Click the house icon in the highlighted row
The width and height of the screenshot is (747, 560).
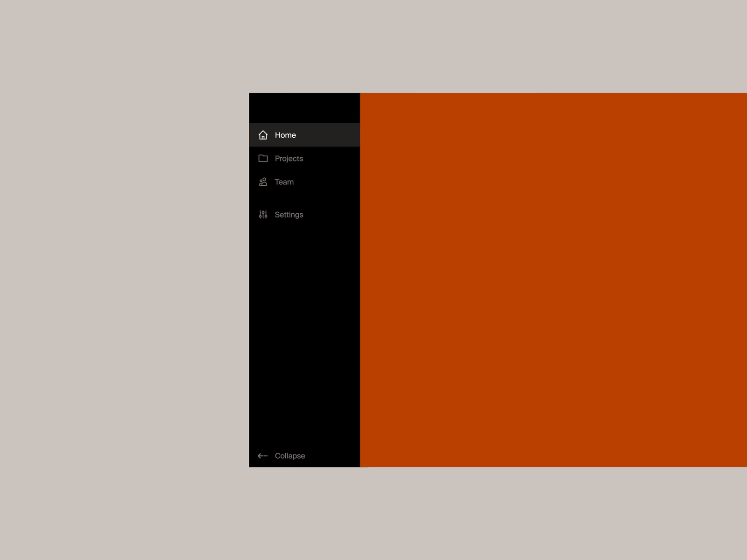click(x=263, y=135)
